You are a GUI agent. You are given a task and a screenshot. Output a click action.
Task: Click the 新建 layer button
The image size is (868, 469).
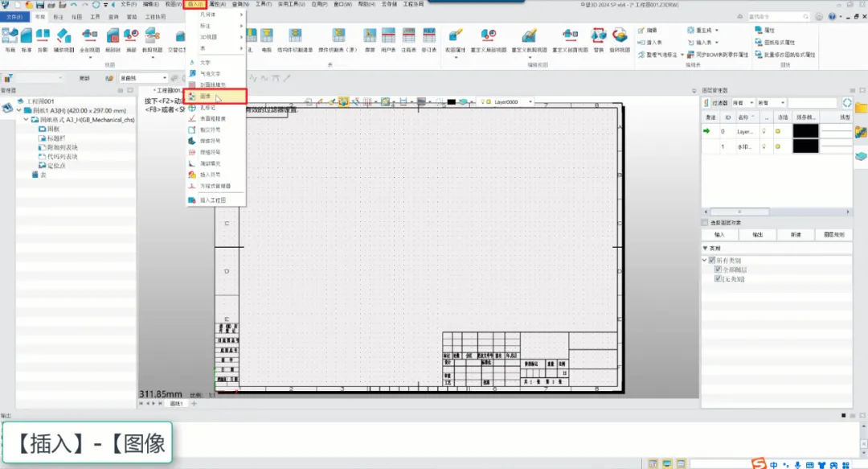795,234
